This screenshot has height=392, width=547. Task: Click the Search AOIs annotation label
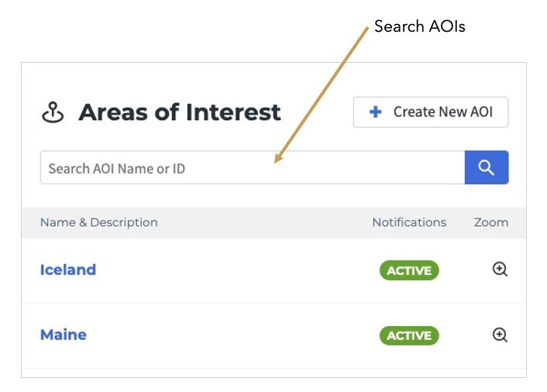[x=420, y=26]
